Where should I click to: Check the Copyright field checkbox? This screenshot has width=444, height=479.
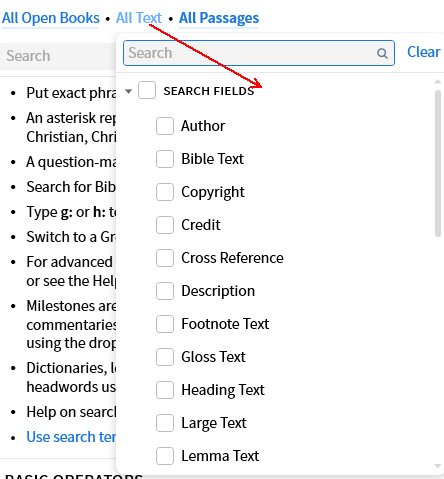coord(165,192)
